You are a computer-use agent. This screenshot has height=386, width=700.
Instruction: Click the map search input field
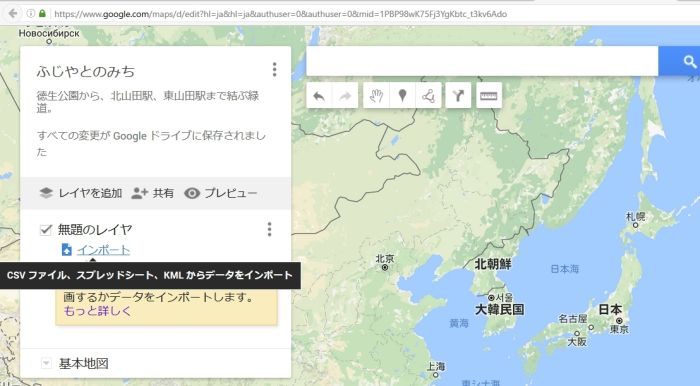[482, 61]
